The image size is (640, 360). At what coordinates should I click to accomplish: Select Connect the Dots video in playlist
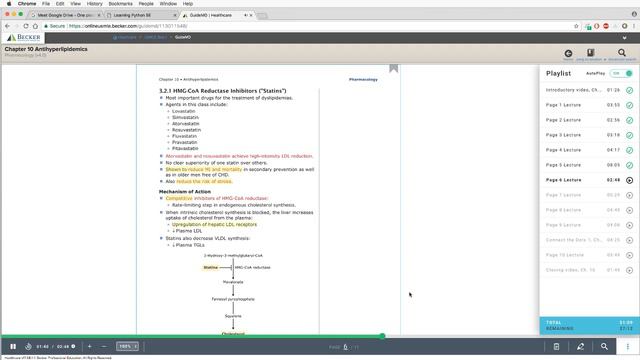(589, 240)
